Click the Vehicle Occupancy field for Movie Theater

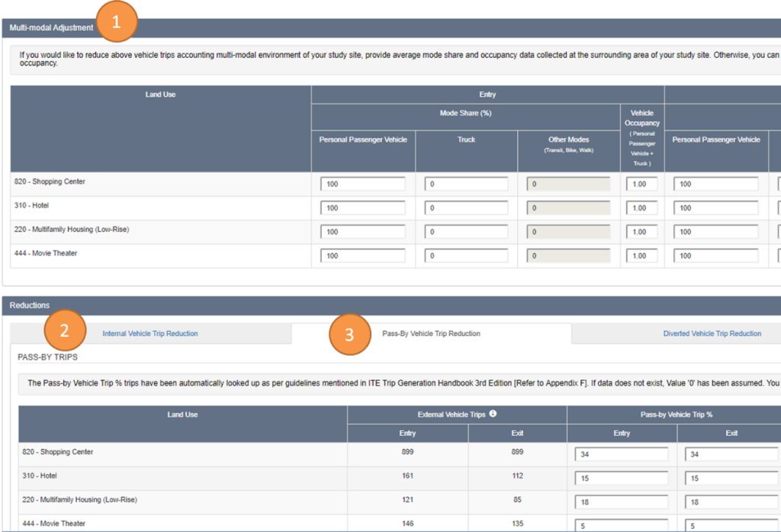pyautogui.click(x=642, y=255)
